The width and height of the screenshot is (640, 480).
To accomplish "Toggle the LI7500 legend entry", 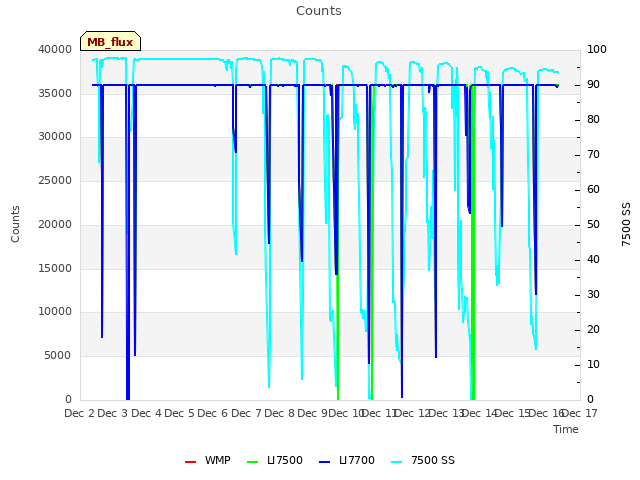I will point(275,460).
